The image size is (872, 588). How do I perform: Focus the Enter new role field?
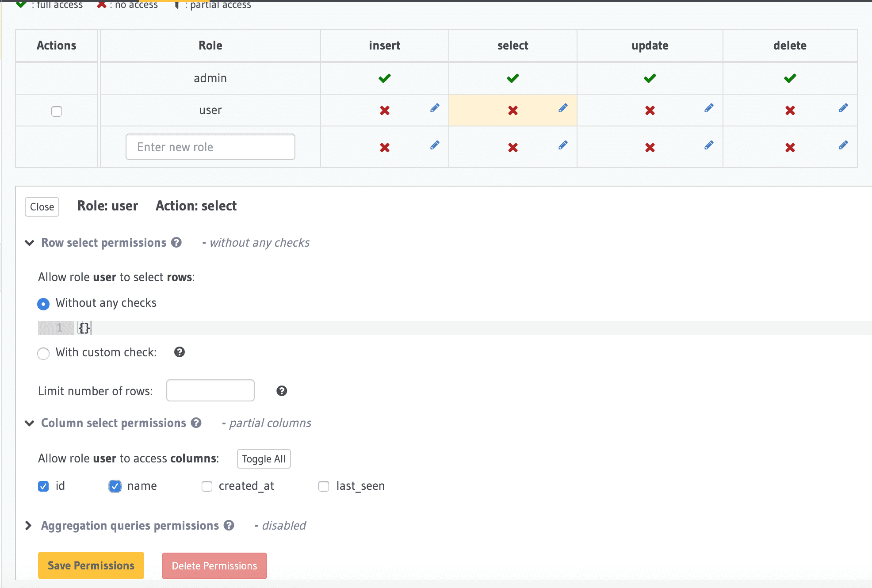tap(210, 147)
